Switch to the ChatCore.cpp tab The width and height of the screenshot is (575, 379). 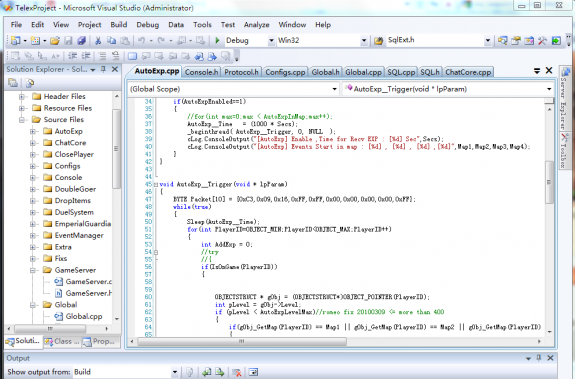[x=468, y=72]
